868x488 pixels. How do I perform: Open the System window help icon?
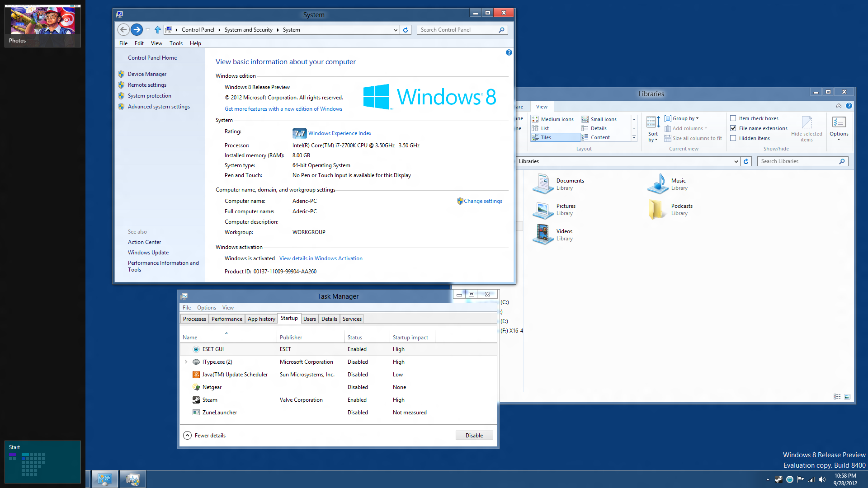[509, 52]
